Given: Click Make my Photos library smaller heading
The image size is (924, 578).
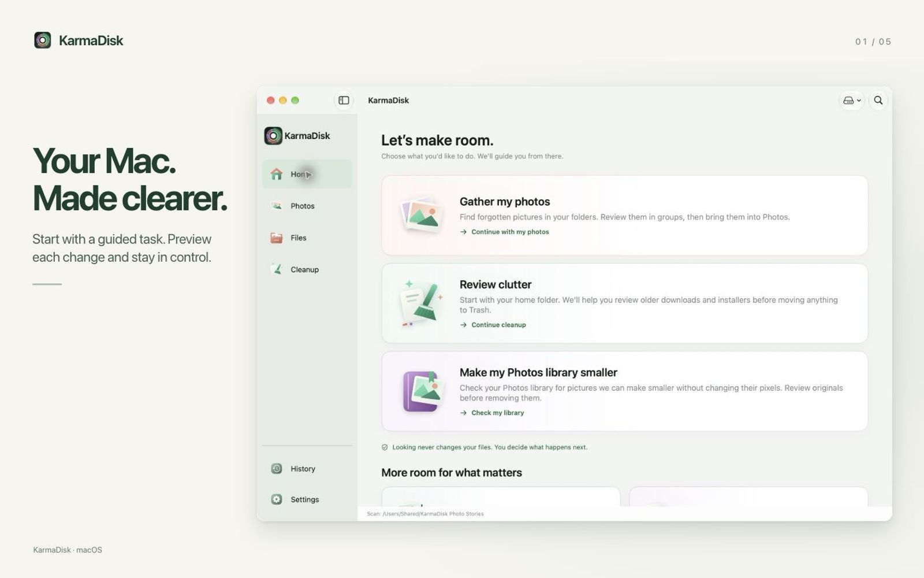Looking at the screenshot, I should point(538,373).
